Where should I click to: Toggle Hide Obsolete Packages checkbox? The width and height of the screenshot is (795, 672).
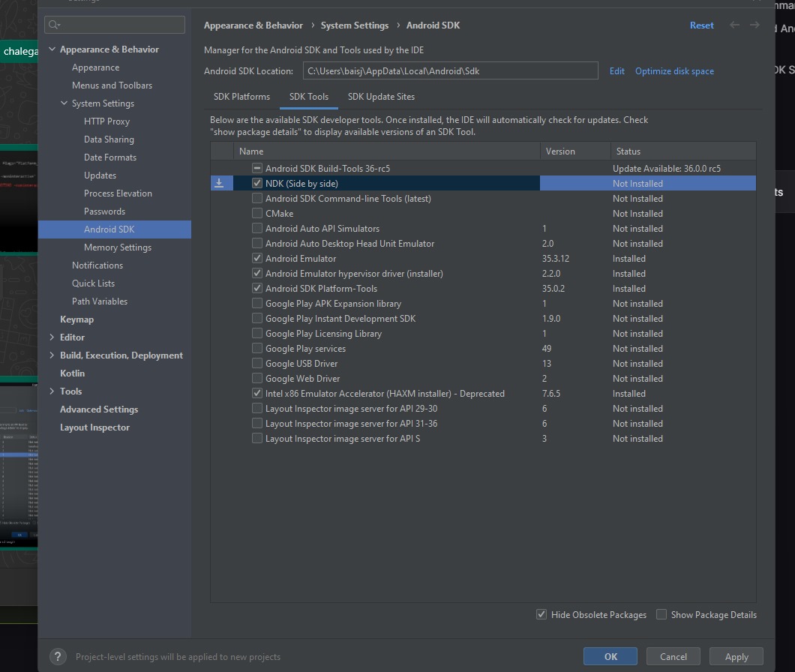[541, 615]
